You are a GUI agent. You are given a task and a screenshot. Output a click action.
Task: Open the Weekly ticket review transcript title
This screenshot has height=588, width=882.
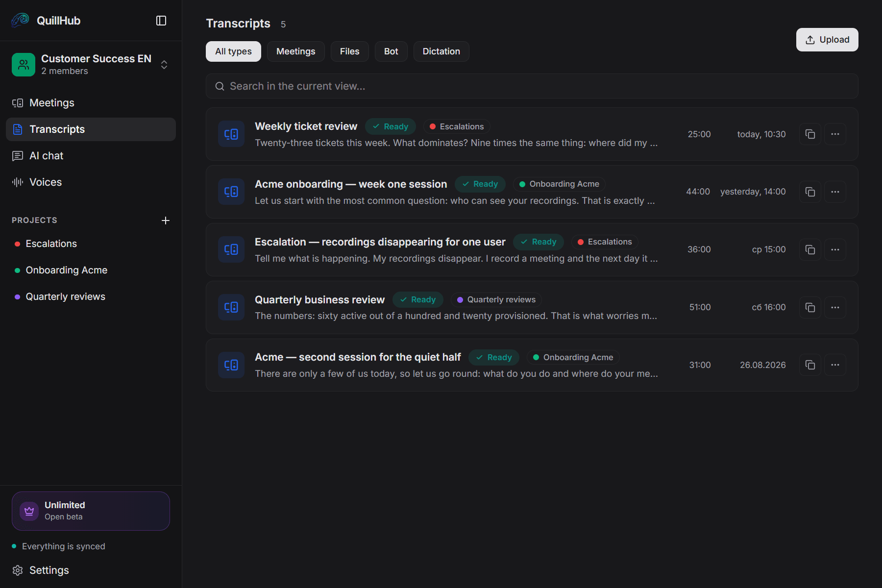pos(306,126)
